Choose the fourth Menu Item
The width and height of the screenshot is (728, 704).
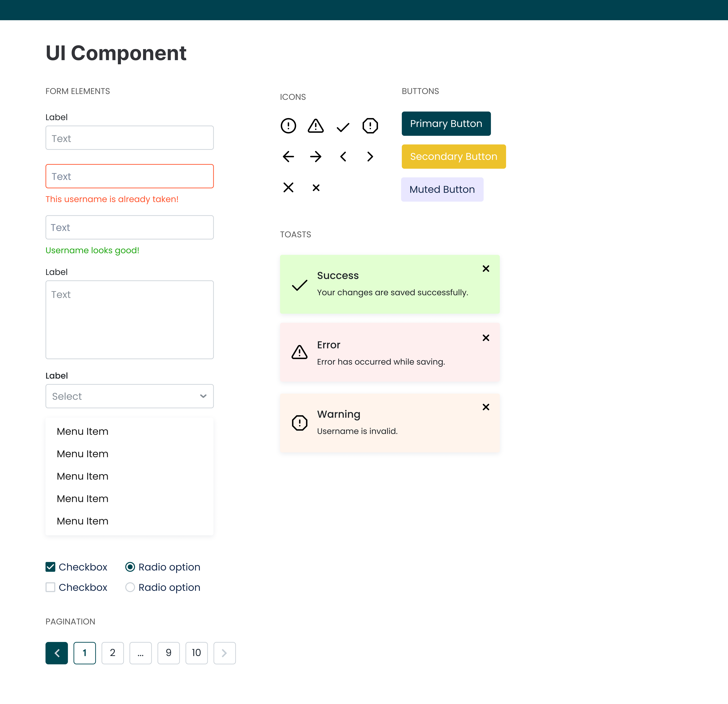click(x=130, y=499)
